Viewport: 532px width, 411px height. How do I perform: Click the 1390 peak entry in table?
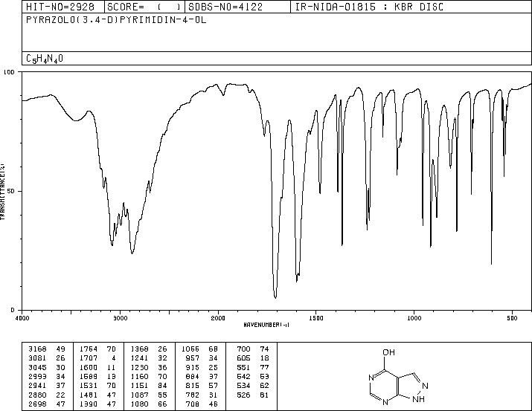[x=97, y=404]
